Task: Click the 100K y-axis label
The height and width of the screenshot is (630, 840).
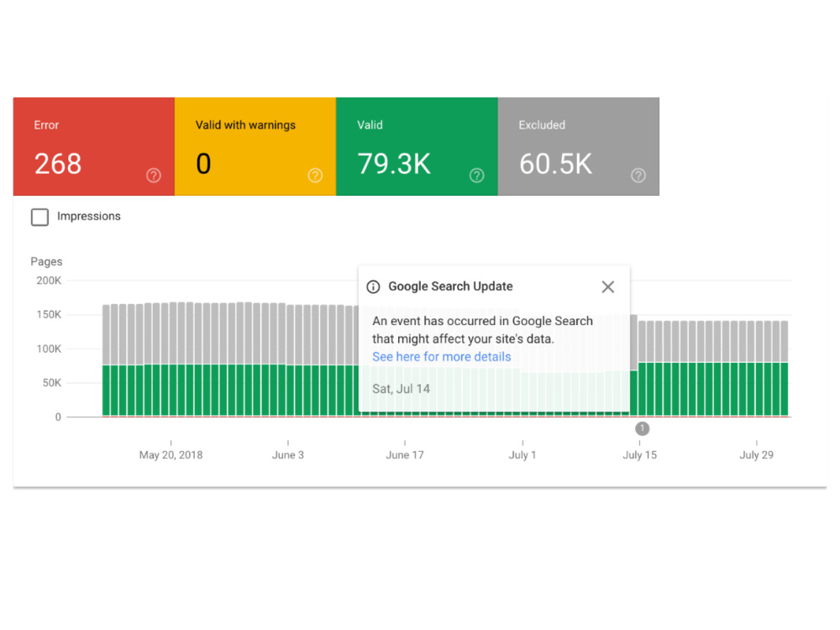Action: pos(49,349)
